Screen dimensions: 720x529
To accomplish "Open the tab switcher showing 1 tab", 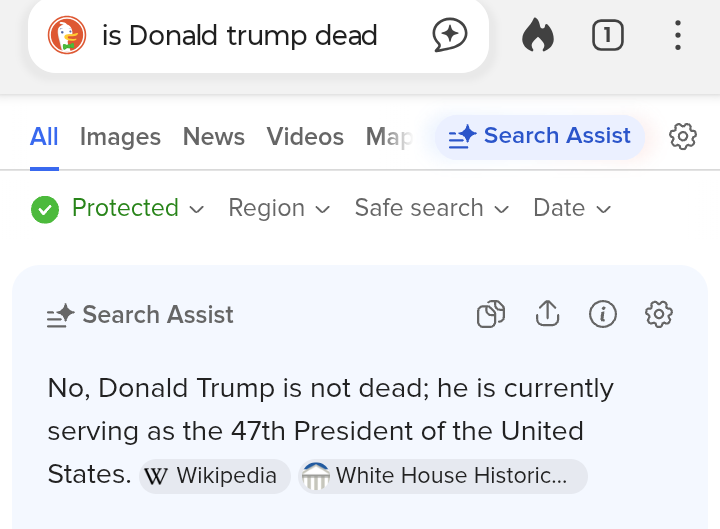I will 607,36.
